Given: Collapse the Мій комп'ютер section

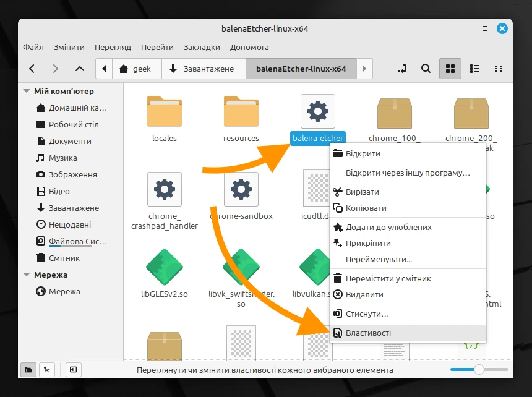Looking at the screenshot, I should (27, 91).
